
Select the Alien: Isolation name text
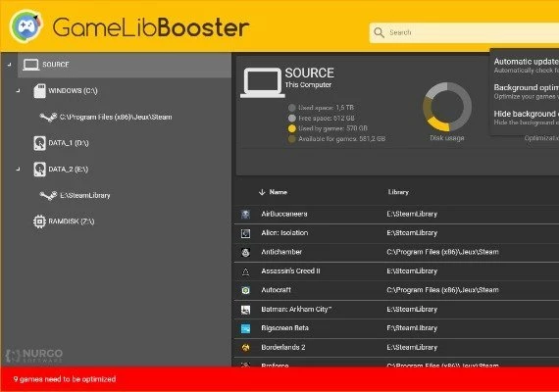point(284,232)
